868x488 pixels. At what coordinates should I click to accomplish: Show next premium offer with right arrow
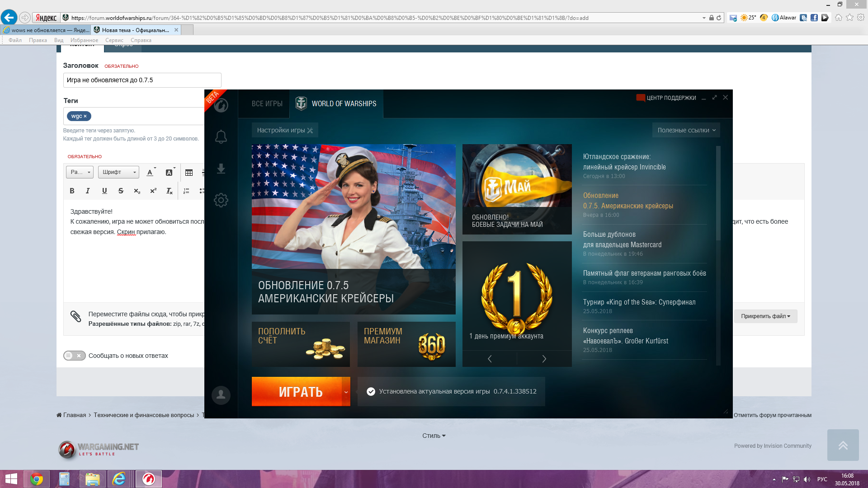(x=544, y=359)
